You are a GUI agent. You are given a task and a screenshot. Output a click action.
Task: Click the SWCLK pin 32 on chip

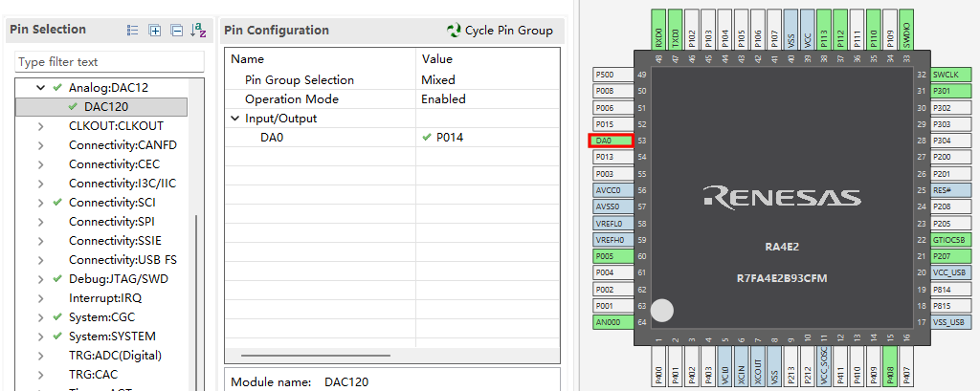coord(951,75)
